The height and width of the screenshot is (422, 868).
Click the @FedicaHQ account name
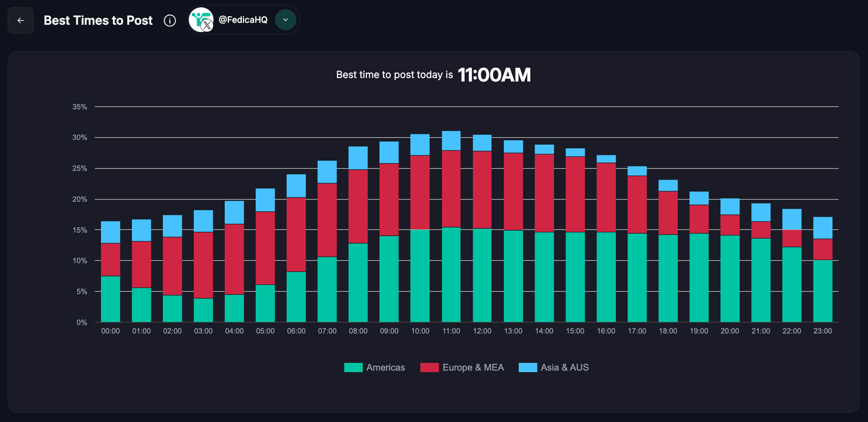pyautogui.click(x=243, y=20)
